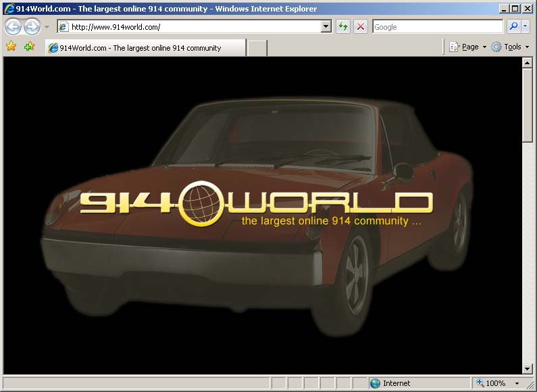Image resolution: width=537 pixels, height=392 pixels.
Task: Expand the Tools menu dropdown arrow
Action: [x=527, y=47]
